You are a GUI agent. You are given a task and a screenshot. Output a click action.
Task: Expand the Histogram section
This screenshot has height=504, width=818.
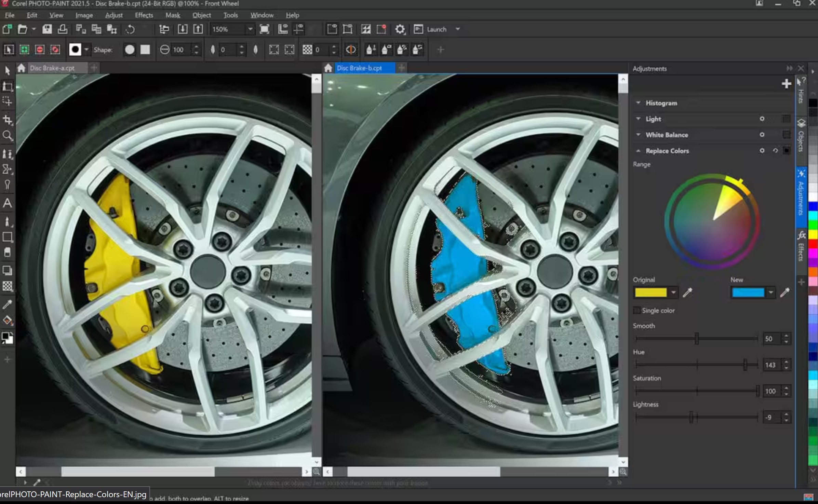click(638, 103)
